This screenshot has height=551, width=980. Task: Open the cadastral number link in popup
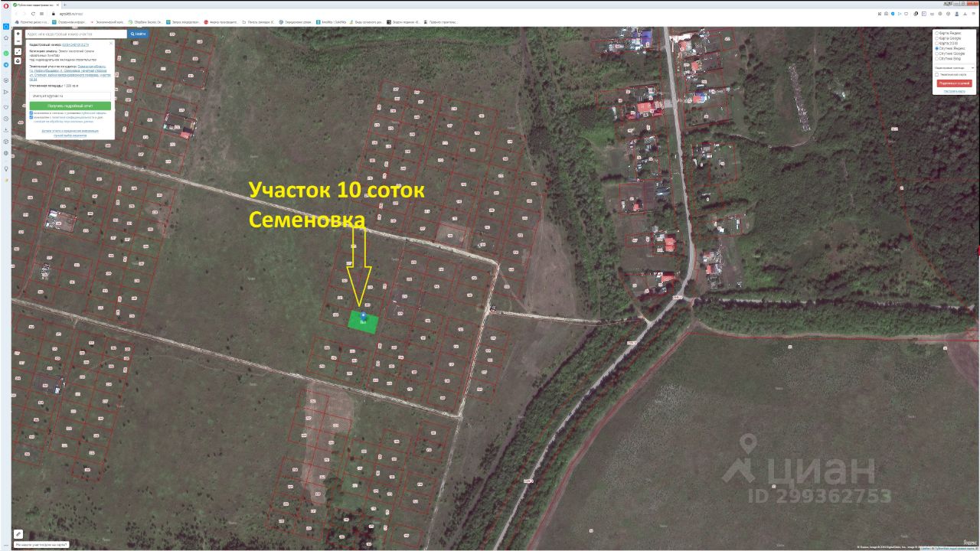tap(76, 44)
